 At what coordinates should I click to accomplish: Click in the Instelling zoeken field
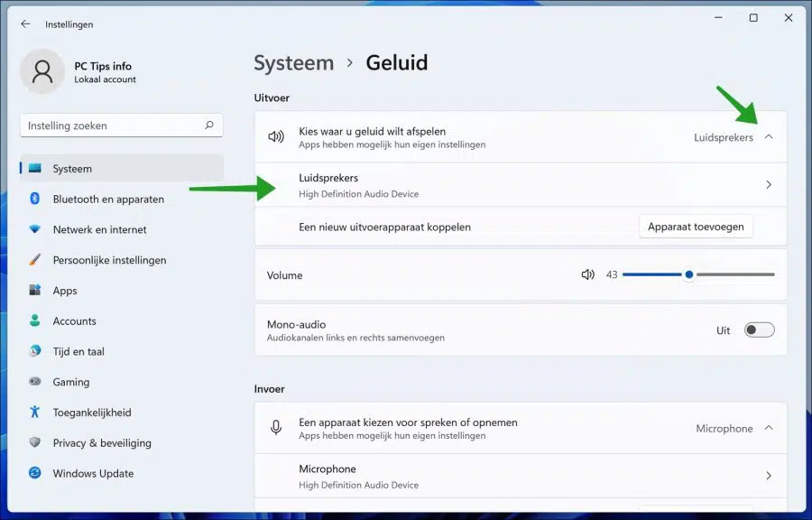click(x=121, y=125)
